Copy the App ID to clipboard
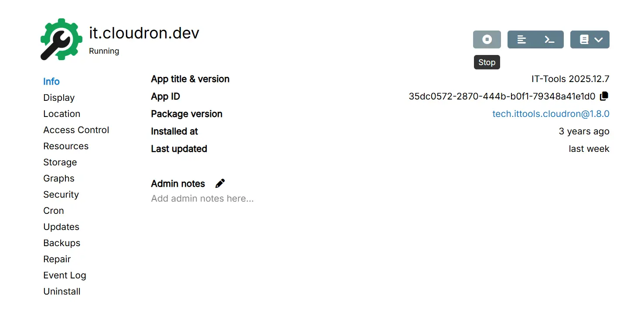This screenshot has height=319, width=644. coord(604,96)
